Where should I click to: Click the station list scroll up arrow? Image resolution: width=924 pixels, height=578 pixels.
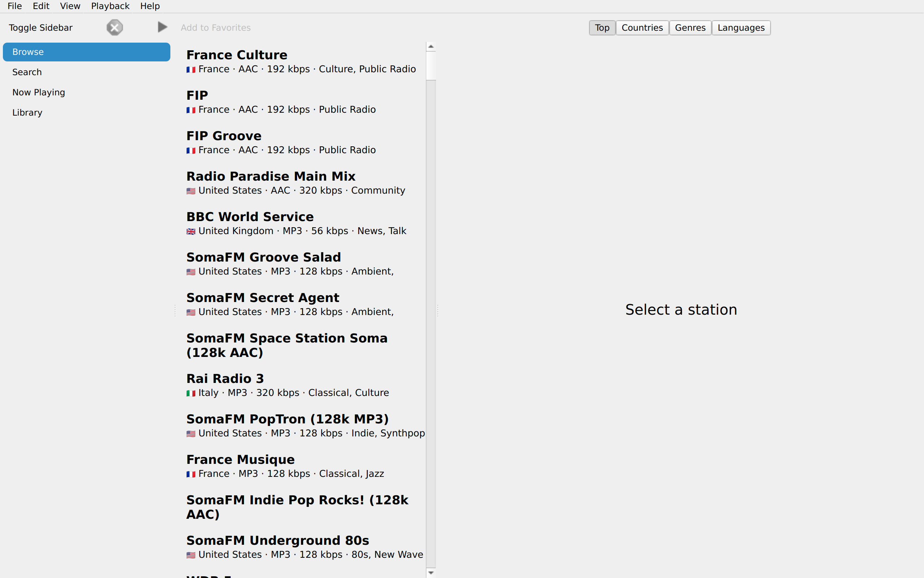pos(431,47)
